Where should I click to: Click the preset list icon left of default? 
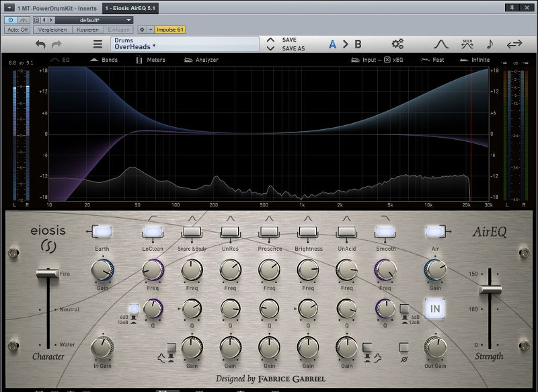(37, 20)
